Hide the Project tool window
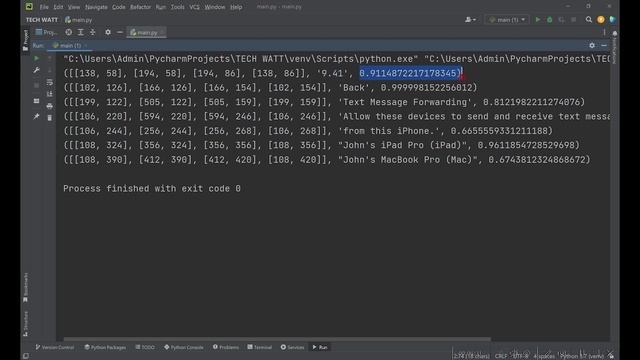640x360 pixels. [120, 32]
